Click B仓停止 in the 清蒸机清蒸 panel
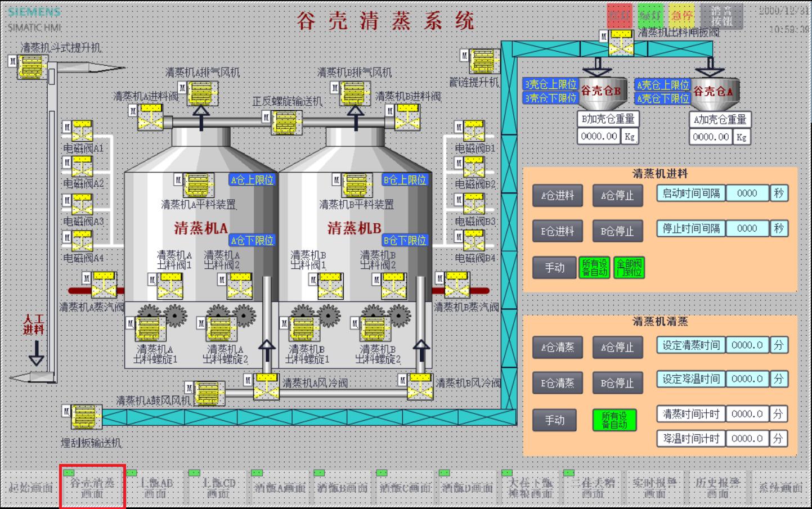Image resolution: width=812 pixels, height=509 pixels. 617,383
